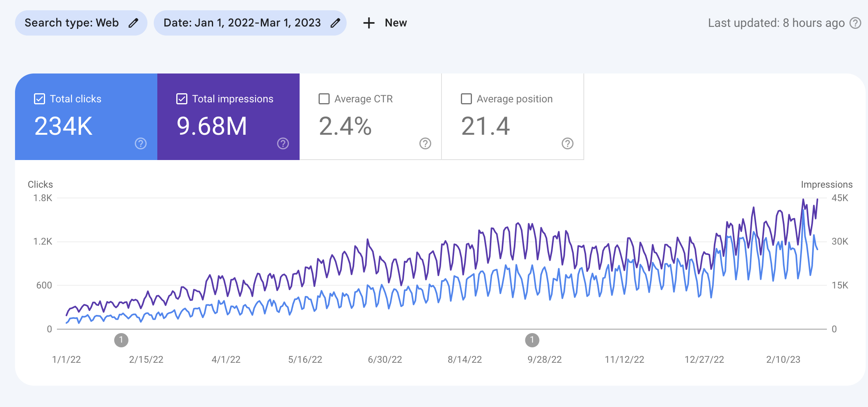Click the pencil icon on Date filter
This screenshot has height=407, width=868.
(x=335, y=23)
